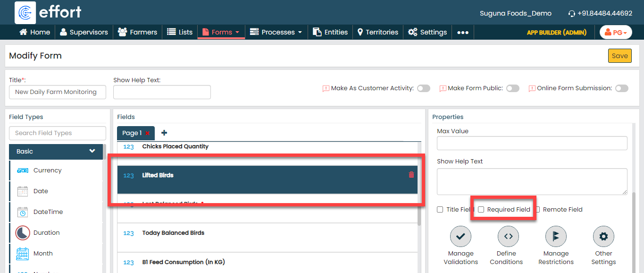Delete the Lifted Birds field with trash icon
Image resolution: width=644 pixels, height=273 pixels.
pyautogui.click(x=411, y=175)
